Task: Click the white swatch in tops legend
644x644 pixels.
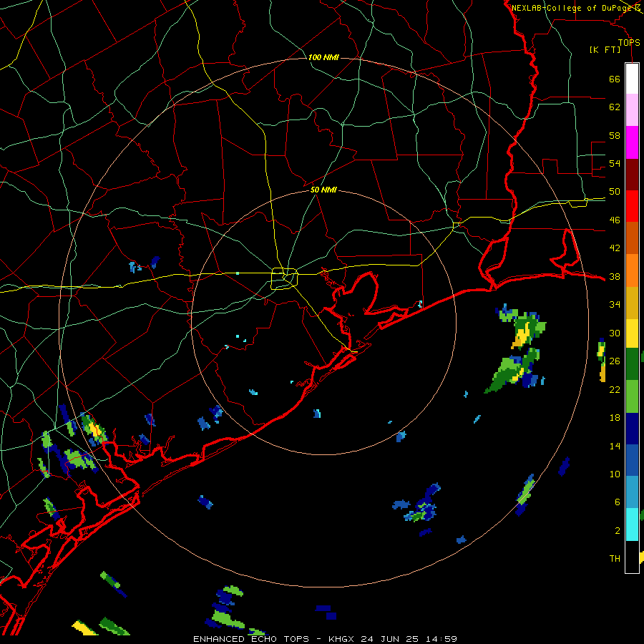Action: coord(632,79)
